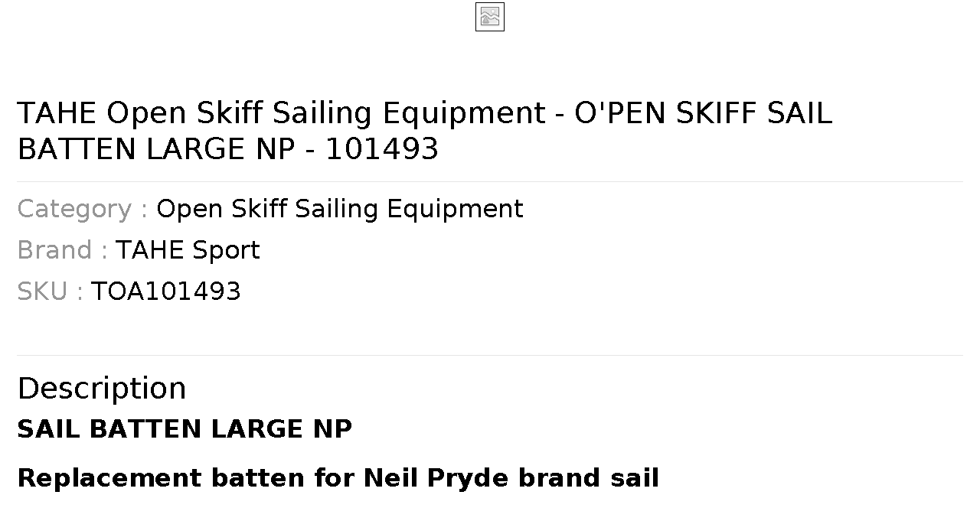
Task: Click the Replacement batten for Neil Pryde sentence
Action: 338,478
